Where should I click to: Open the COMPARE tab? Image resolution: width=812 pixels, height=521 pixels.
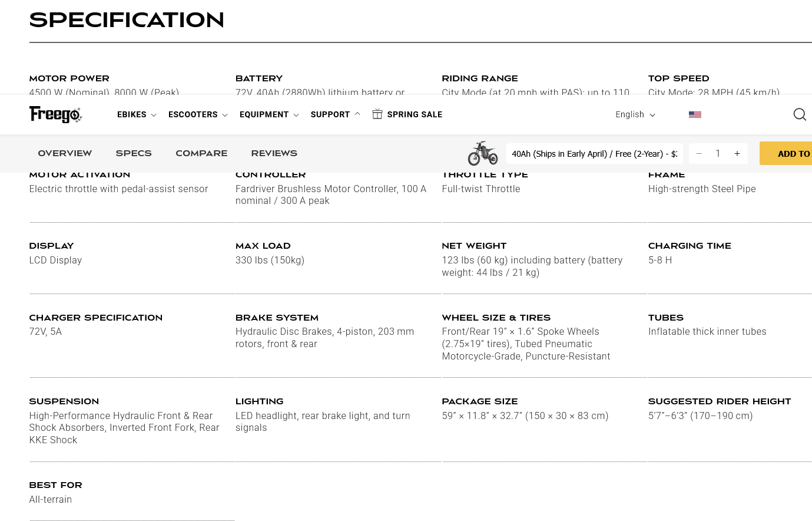click(201, 153)
